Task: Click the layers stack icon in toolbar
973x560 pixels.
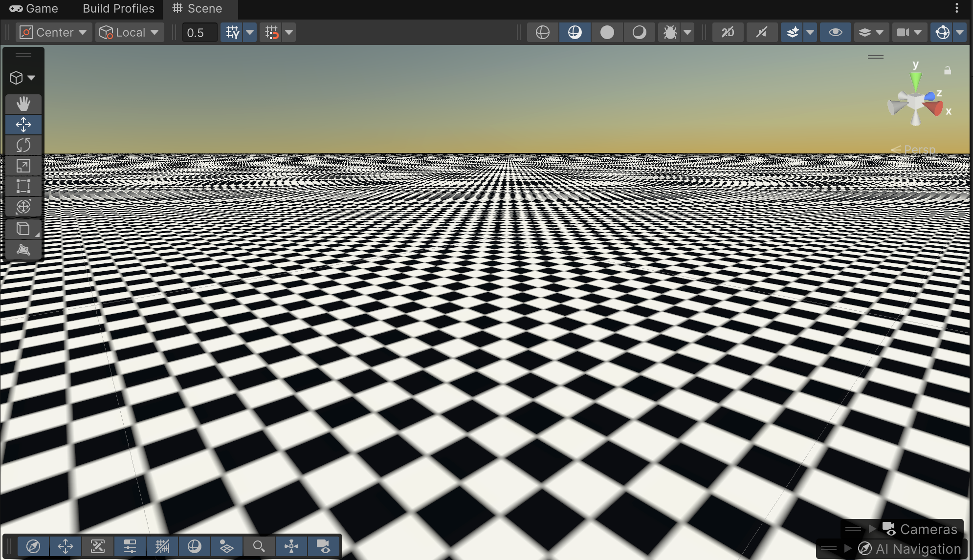Action: tap(864, 32)
